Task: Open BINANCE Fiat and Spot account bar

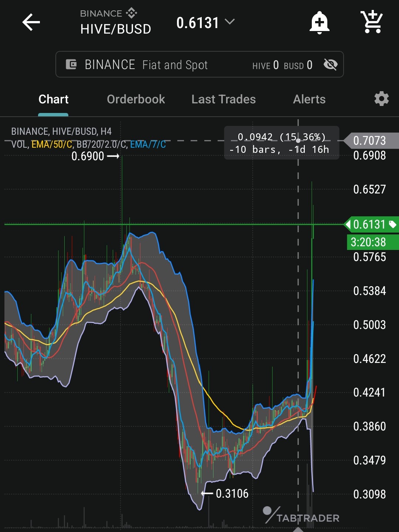Action: (199, 64)
